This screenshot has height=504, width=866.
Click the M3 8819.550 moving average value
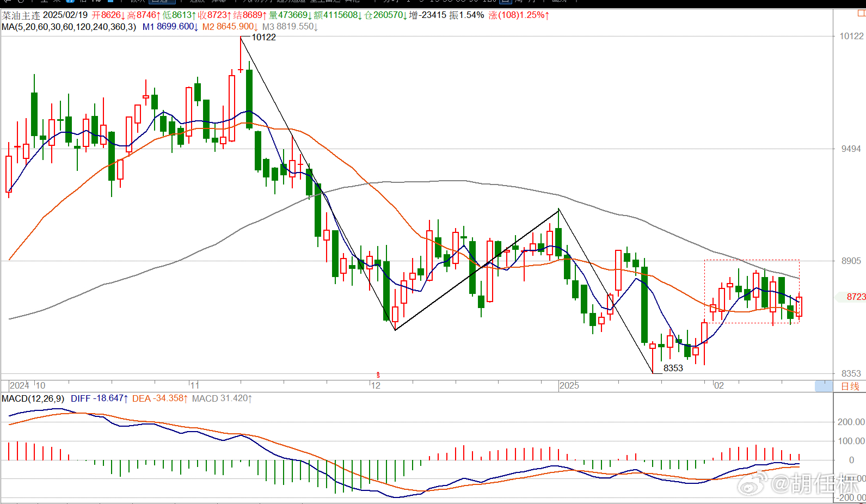290,27
